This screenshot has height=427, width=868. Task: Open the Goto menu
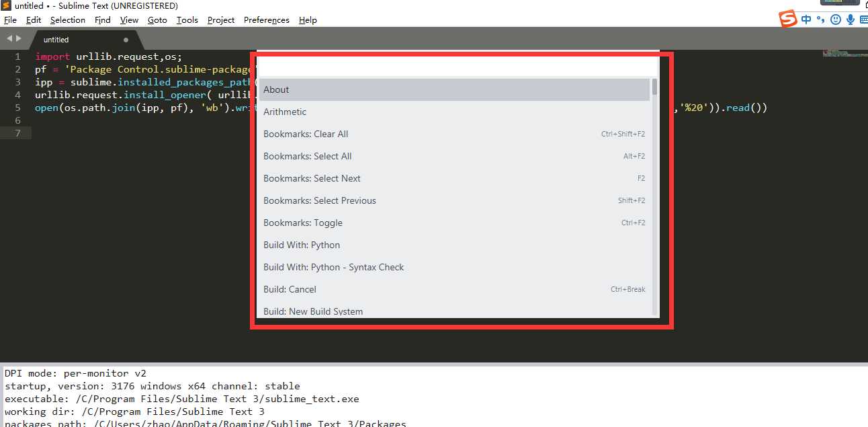tap(157, 20)
